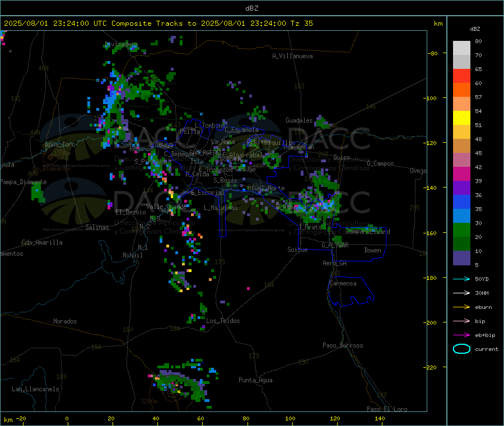The image size is (504, 426).
Task: Click the Carmensa blue boundary polygon
Action: tap(351, 292)
